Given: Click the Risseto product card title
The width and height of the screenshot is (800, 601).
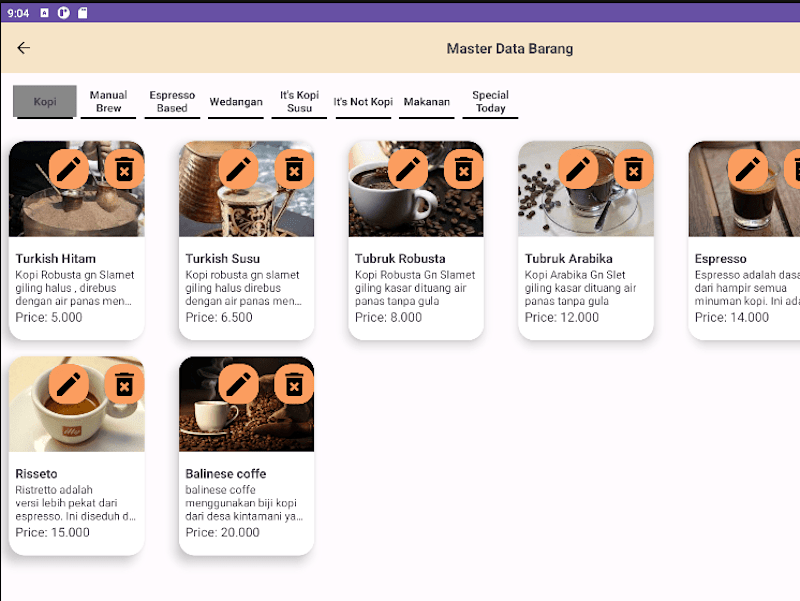Looking at the screenshot, I should [36, 474].
